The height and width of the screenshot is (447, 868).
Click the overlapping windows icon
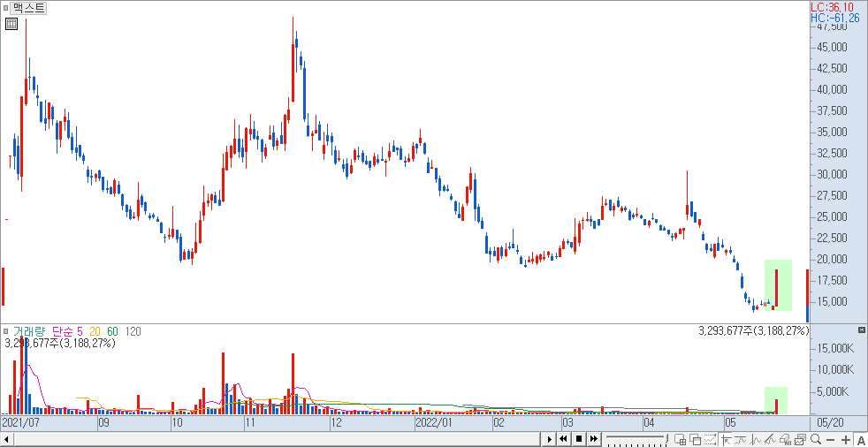pyautogui.click(x=696, y=439)
